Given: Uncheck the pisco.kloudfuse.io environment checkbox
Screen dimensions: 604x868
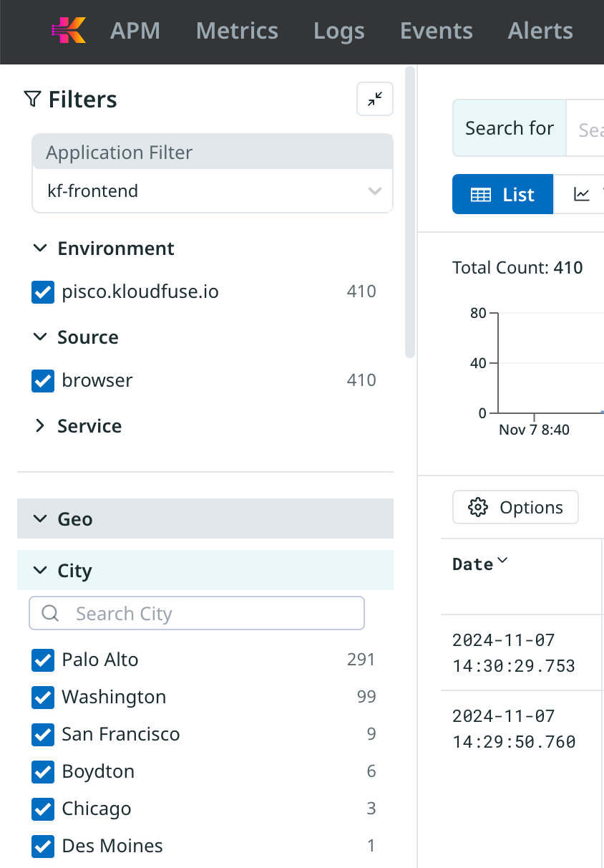Looking at the screenshot, I should (44, 292).
